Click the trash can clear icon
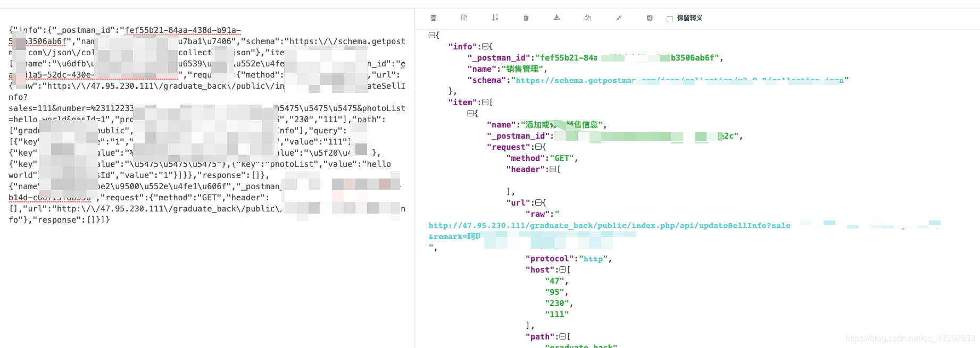 pyautogui.click(x=526, y=18)
